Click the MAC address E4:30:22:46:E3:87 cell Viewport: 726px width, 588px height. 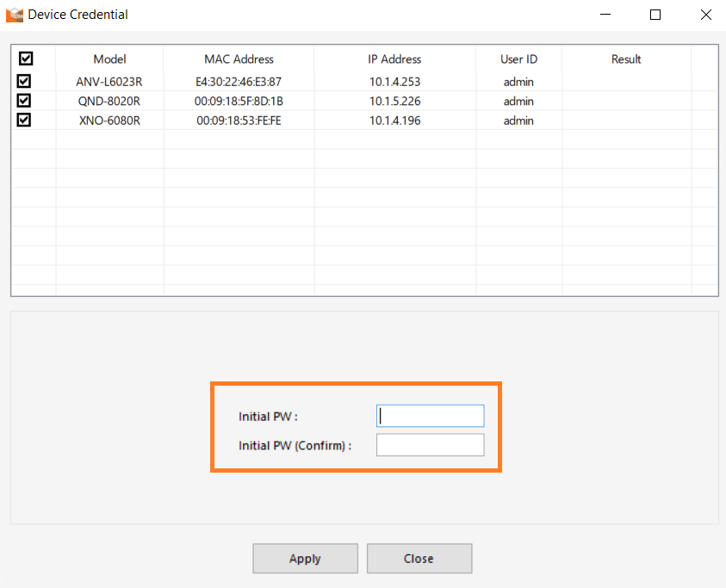(x=239, y=81)
